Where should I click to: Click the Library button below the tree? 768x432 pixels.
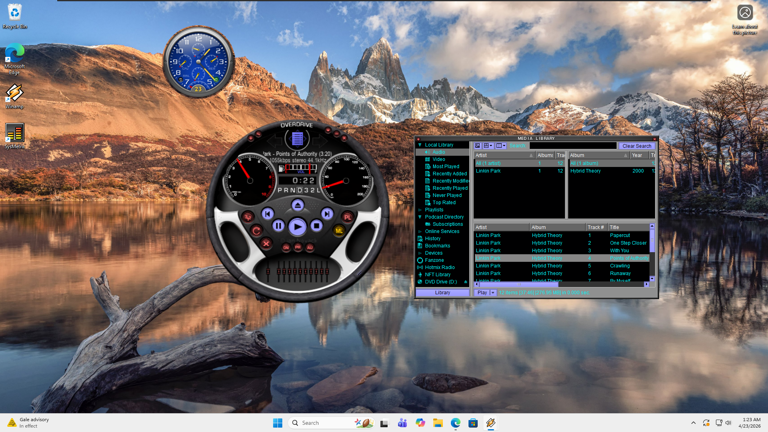coord(442,293)
